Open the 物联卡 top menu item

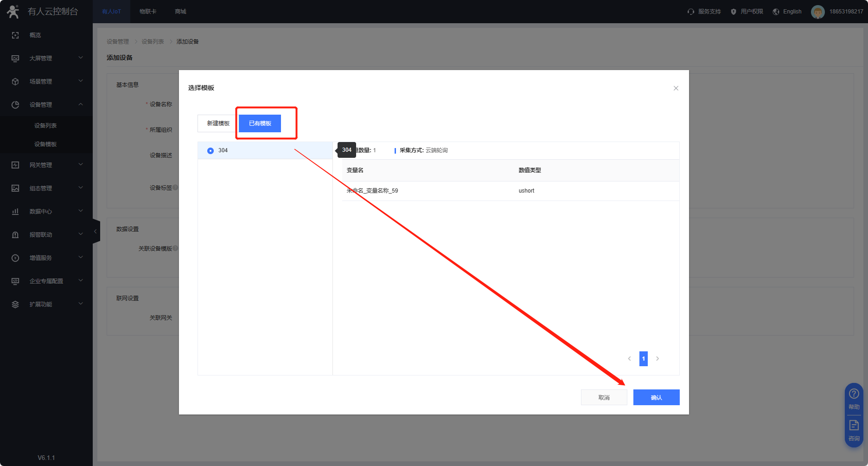pos(148,12)
